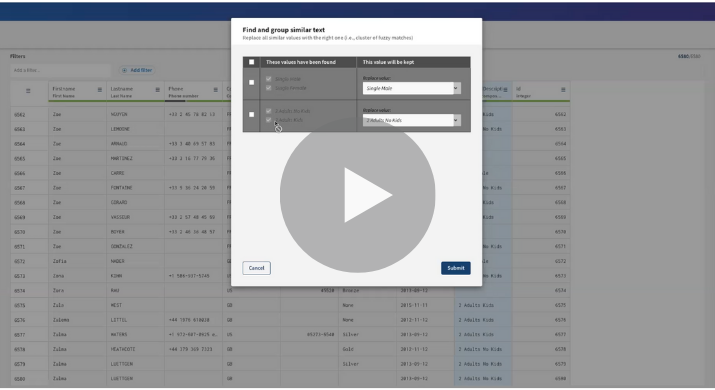Viewport: 715px width, 390px height.
Task: Play the video using the large play button
Action: click(x=358, y=195)
